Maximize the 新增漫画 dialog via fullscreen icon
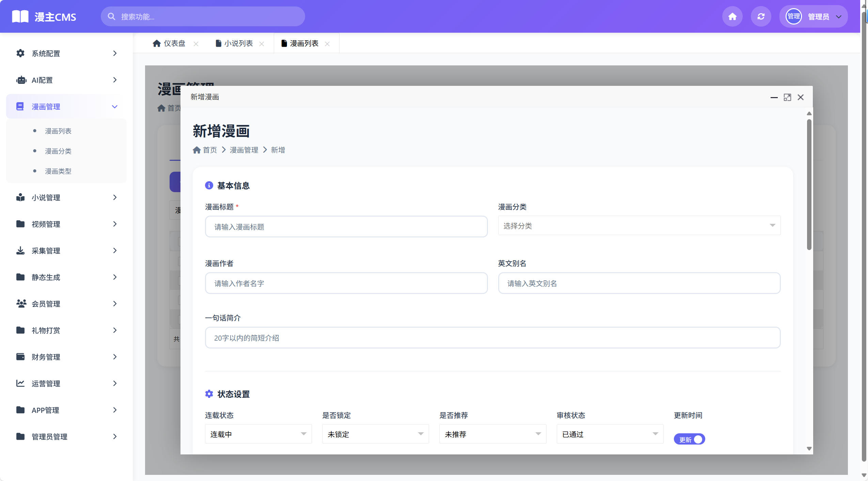The height and width of the screenshot is (481, 868). [x=788, y=97]
